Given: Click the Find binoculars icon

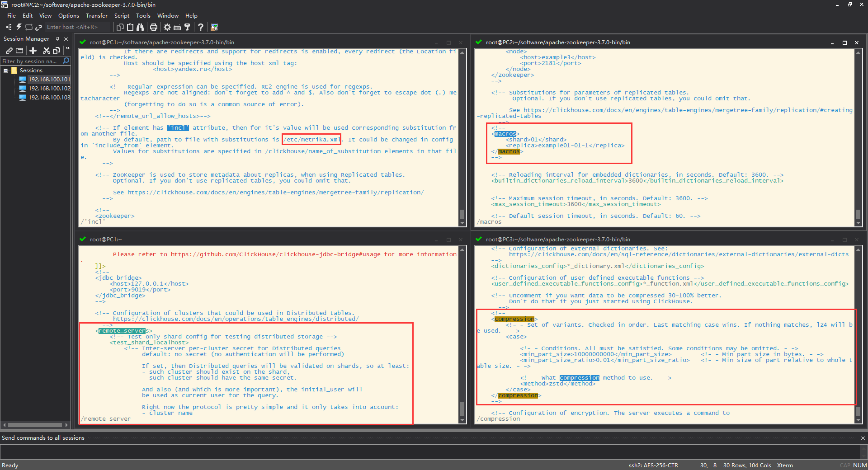Looking at the screenshot, I should pos(140,27).
